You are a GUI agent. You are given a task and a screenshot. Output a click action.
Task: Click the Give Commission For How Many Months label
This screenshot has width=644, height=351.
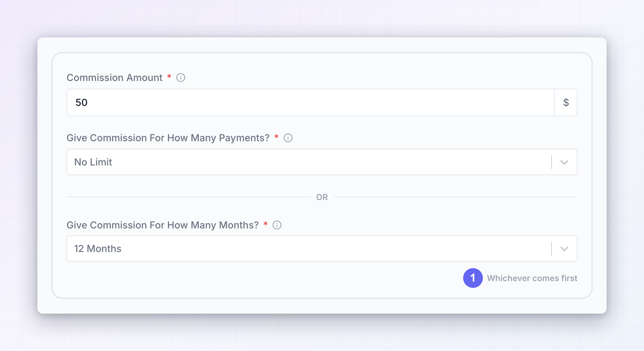[x=163, y=225]
